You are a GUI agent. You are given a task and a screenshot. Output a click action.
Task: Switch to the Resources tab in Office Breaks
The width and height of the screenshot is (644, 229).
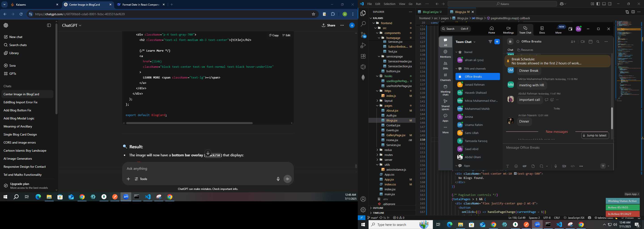point(525,50)
